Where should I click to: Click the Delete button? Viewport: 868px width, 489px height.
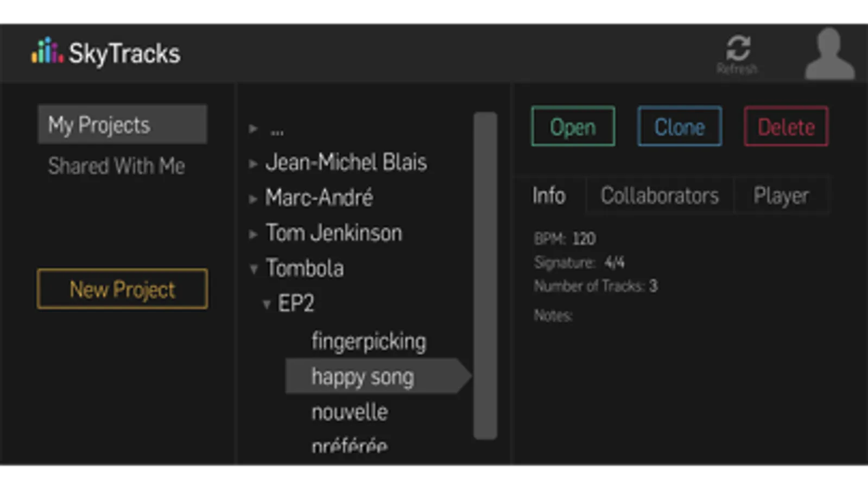[x=785, y=127]
